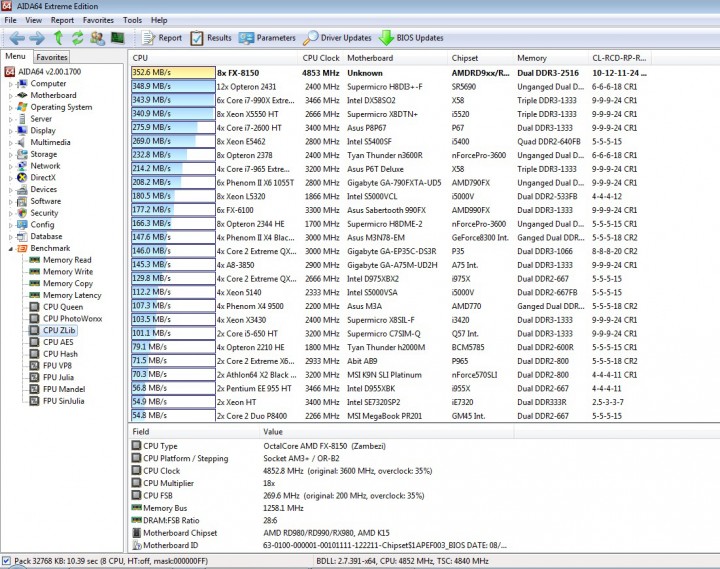
Task: Select the DirectX tree icon
Action: tap(22, 177)
